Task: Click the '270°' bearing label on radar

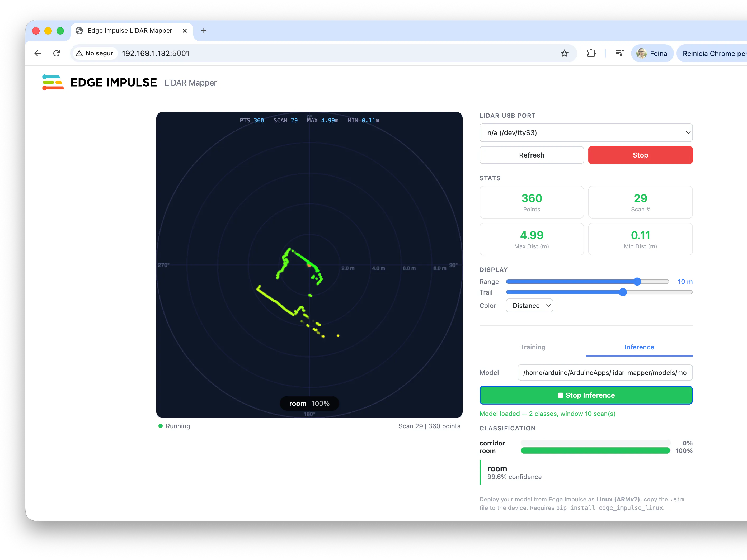Action: pos(163,265)
